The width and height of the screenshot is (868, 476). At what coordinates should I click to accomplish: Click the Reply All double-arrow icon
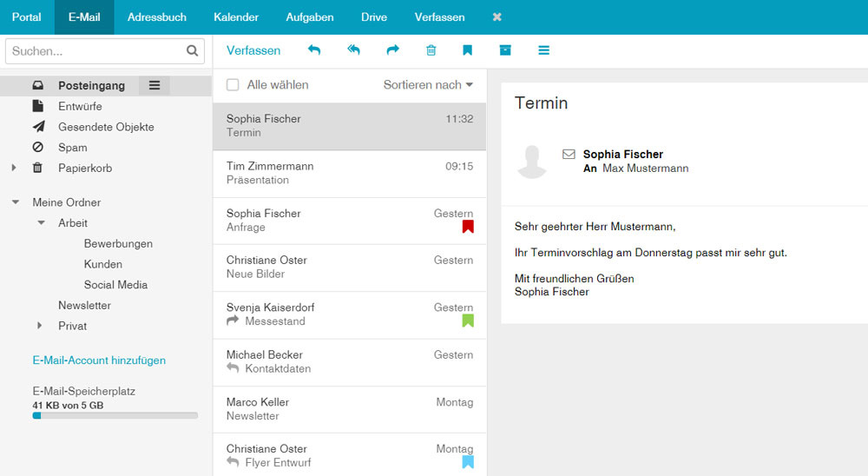[354, 50]
